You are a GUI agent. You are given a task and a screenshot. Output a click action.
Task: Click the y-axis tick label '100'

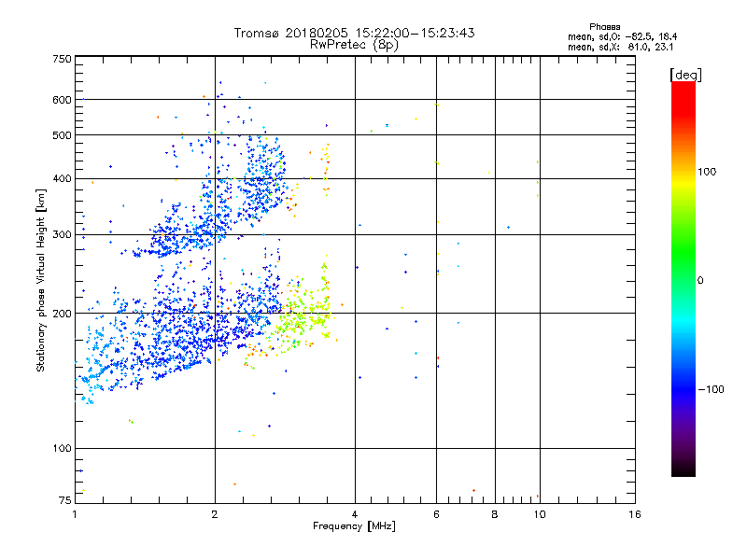point(63,449)
